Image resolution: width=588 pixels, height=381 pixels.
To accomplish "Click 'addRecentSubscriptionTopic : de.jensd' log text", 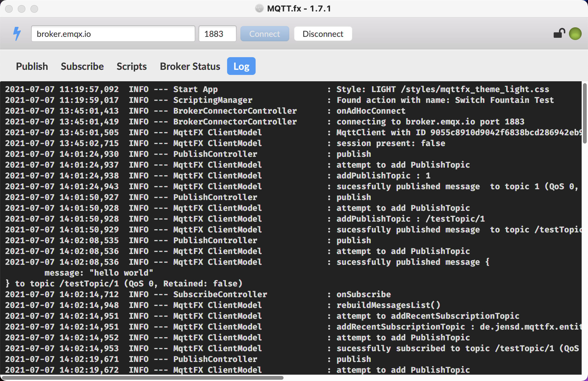I will [x=459, y=327].
